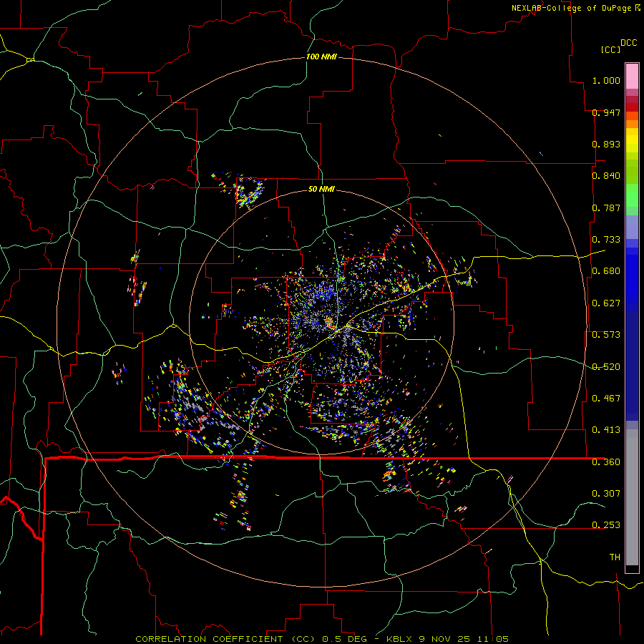Click the 0.467 scale value

pyautogui.click(x=606, y=399)
